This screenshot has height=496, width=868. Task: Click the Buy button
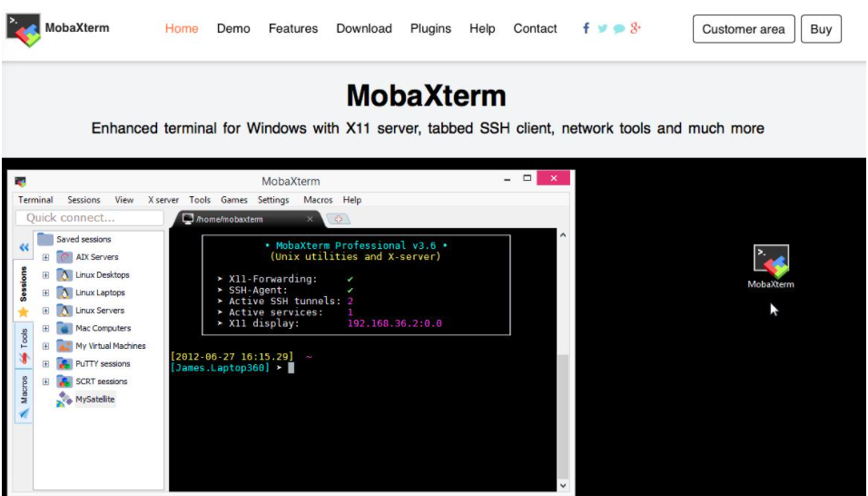tap(821, 29)
